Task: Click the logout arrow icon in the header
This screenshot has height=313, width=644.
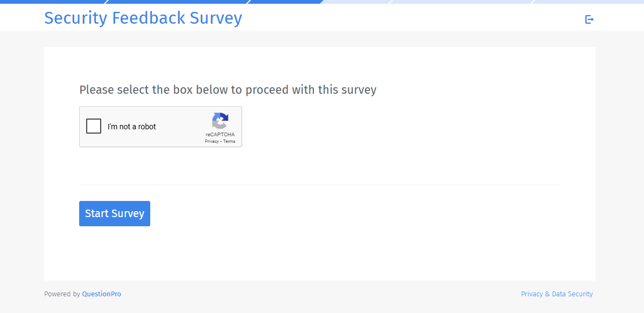Action: 589,19
